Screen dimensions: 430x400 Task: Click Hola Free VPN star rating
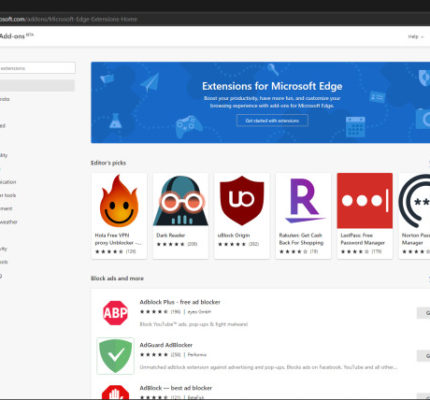click(109, 251)
